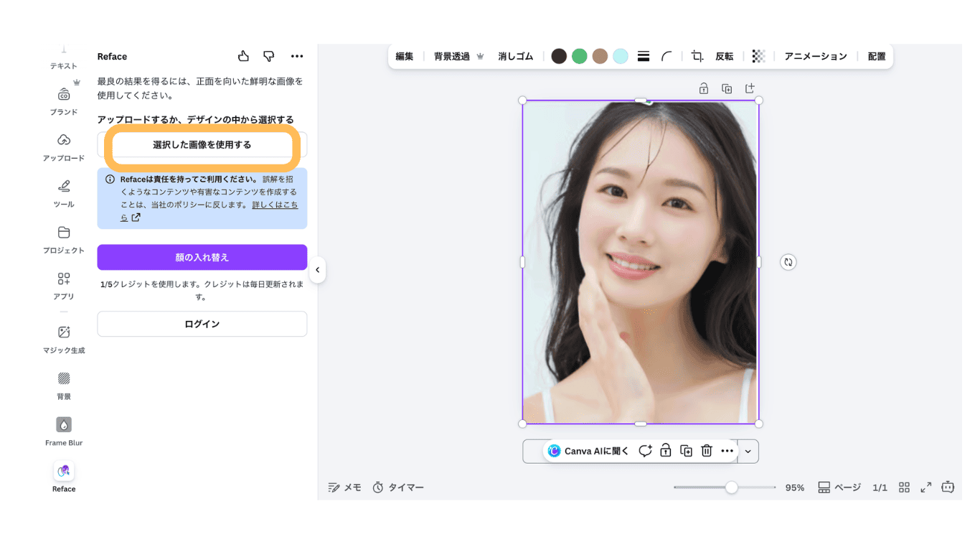Open the transparency checkerboard icon
The image size is (980, 537).
(758, 56)
